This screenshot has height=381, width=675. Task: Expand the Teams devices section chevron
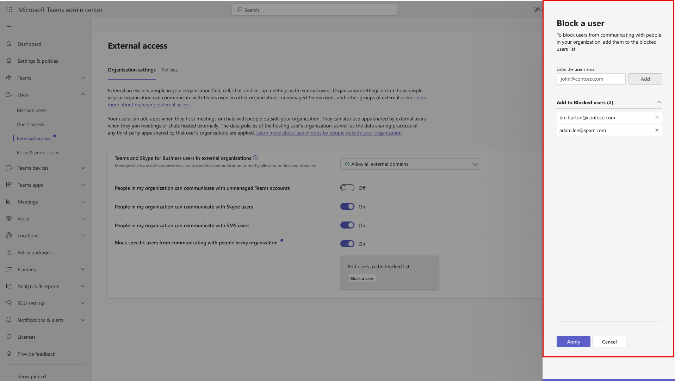tap(83, 168)
